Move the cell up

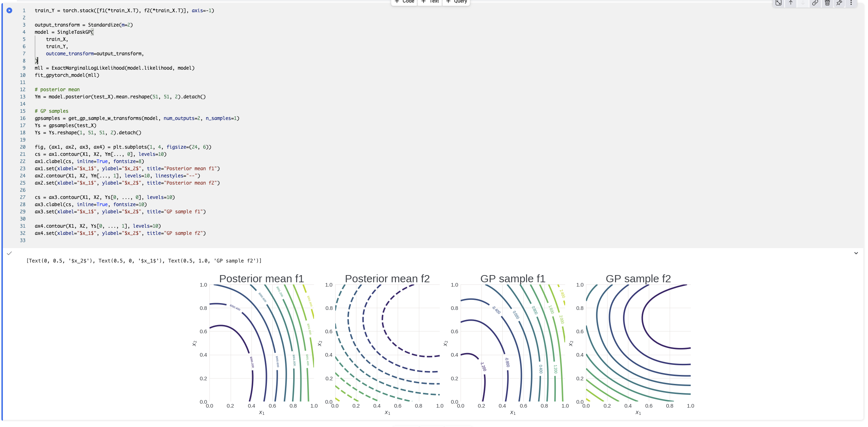click(x=790, y=3)
